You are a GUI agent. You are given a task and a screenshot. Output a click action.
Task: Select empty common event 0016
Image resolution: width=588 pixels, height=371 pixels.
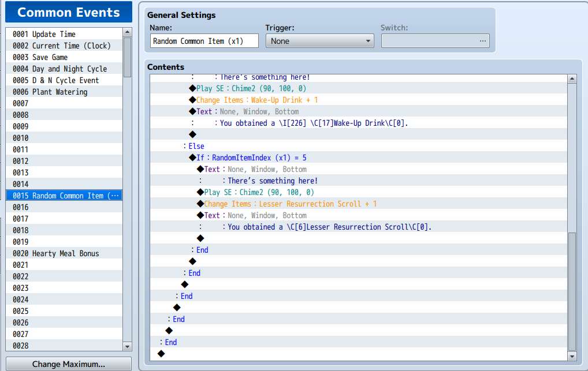[x=64, y=207]
